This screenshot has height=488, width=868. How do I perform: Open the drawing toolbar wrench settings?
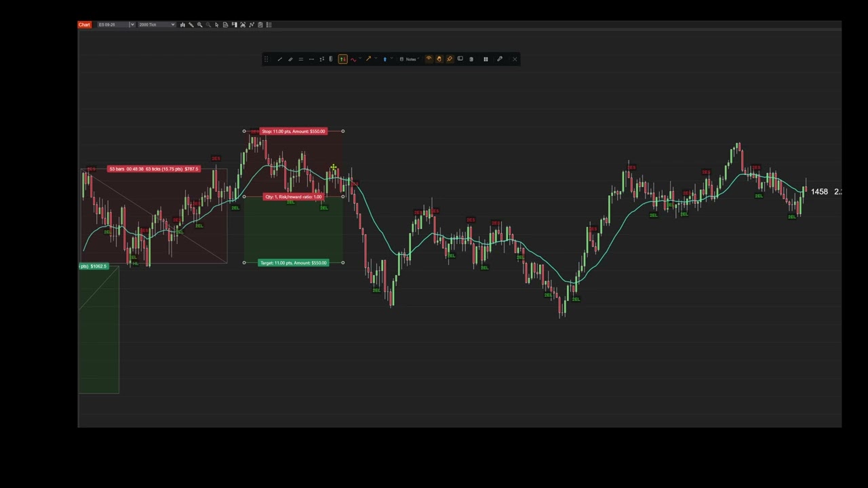[x=500, y=59]
